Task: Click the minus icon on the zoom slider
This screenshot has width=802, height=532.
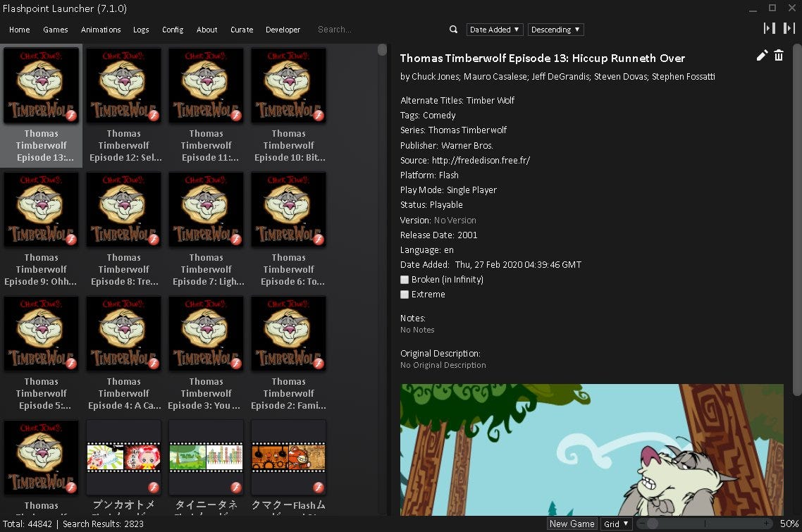Action: tap(642, 524)
